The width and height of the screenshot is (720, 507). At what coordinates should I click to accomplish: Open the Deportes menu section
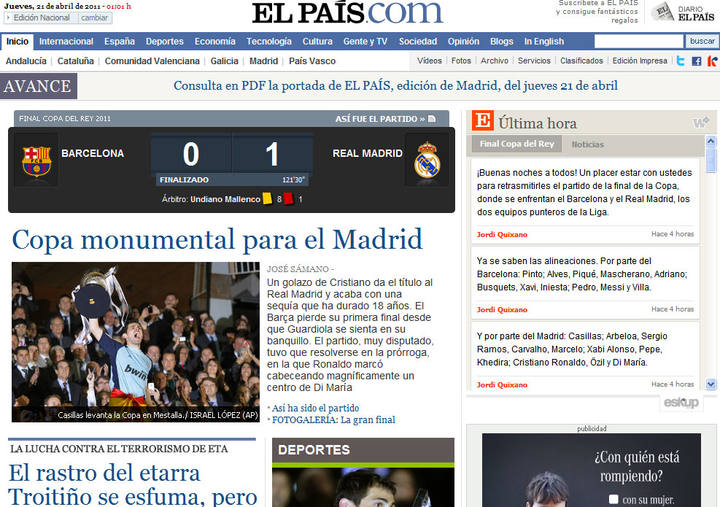click(x=164, y=41)
